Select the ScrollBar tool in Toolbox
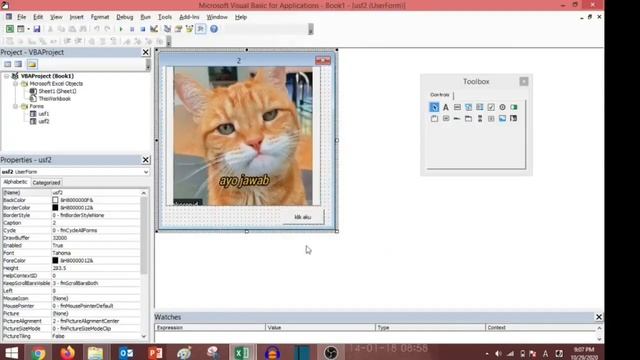 point(480,118)
